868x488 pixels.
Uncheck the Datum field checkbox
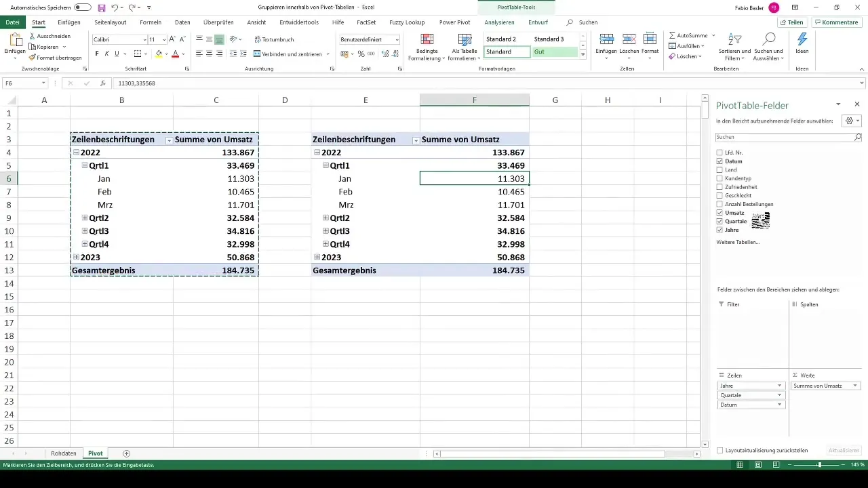(x=720, y=161)
